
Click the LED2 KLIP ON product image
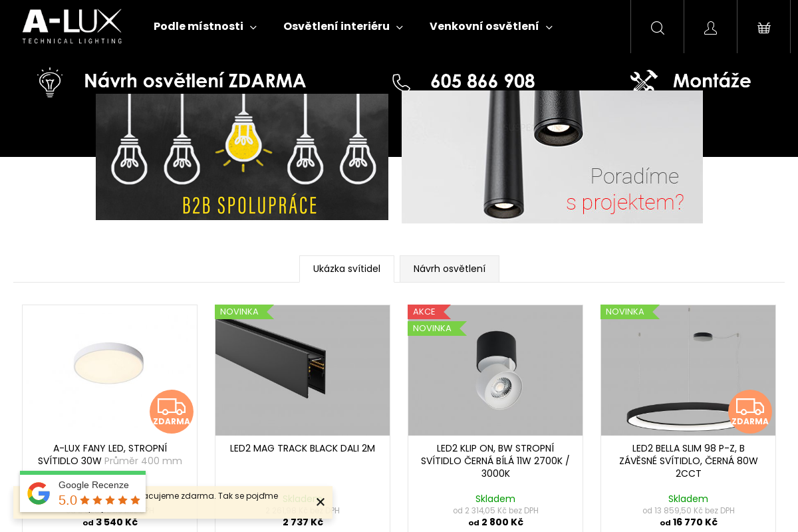[495, 370]
